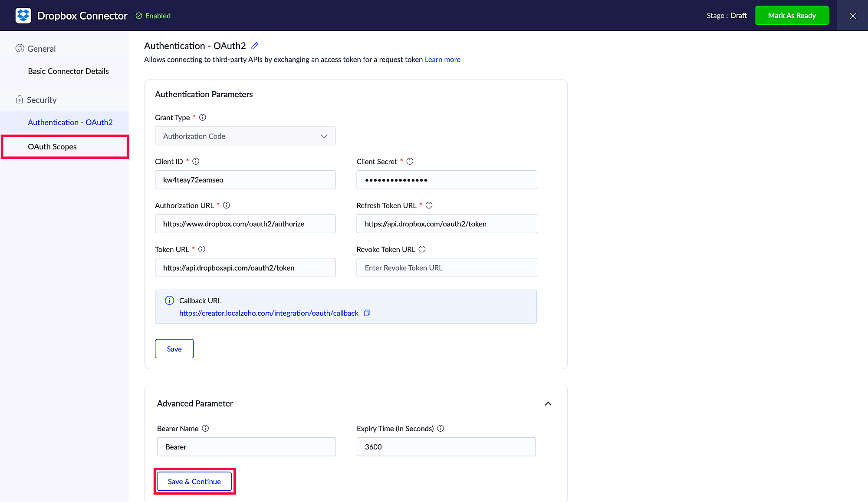
Task: Click the callback URL hyperlink
Action: tap(269, 313)
